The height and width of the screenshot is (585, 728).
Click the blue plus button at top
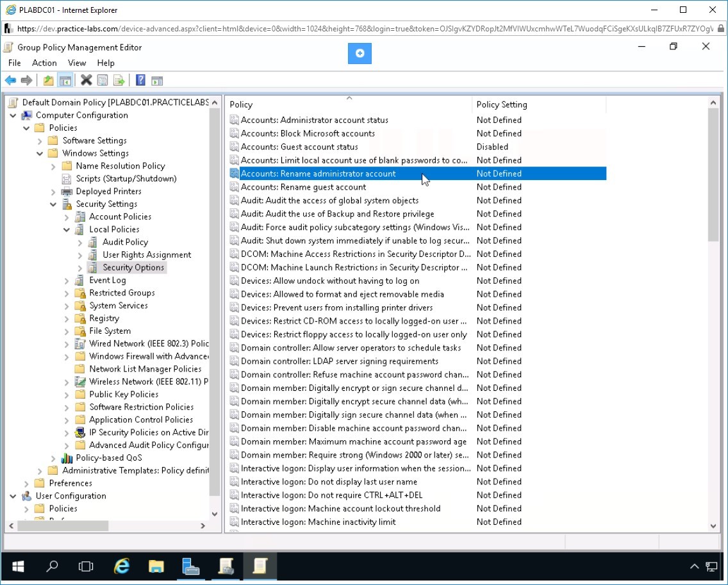[x=360, y=53]
